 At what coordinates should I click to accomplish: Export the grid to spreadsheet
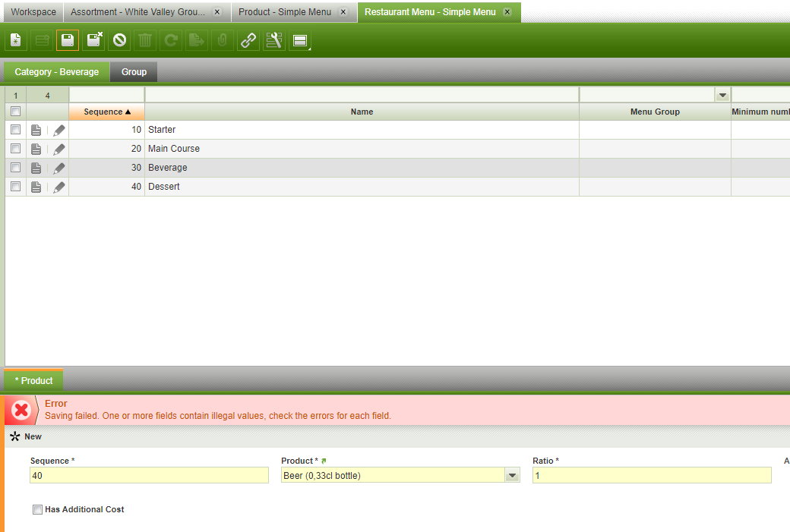[x=197, y=40]
